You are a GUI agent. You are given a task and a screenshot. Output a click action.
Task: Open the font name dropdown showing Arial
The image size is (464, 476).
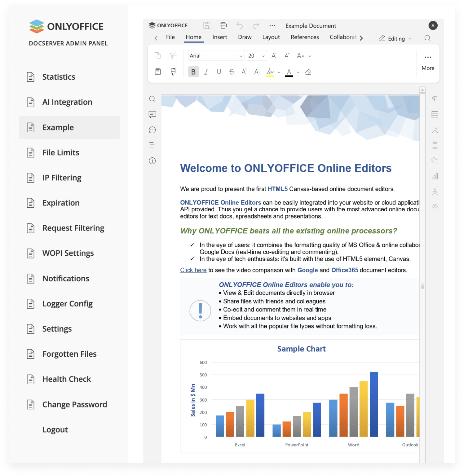point(216,55)
